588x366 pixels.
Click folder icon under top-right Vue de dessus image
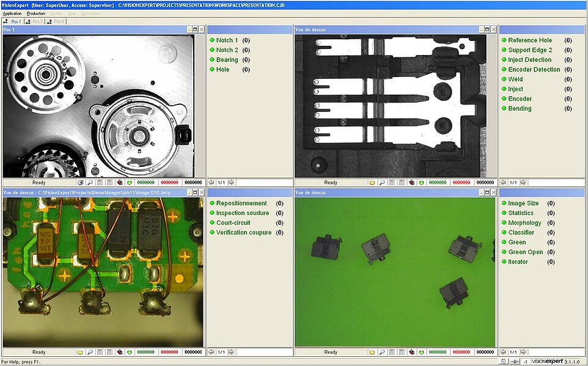372,182
